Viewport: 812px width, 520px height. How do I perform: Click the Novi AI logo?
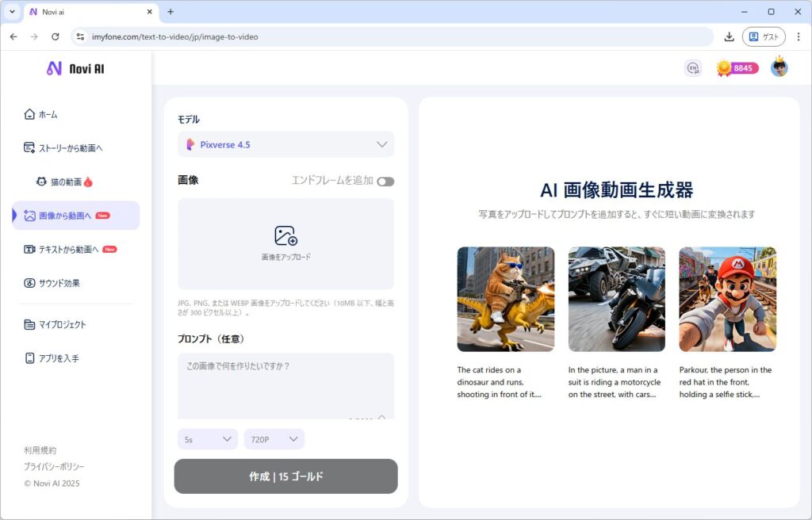75,69
